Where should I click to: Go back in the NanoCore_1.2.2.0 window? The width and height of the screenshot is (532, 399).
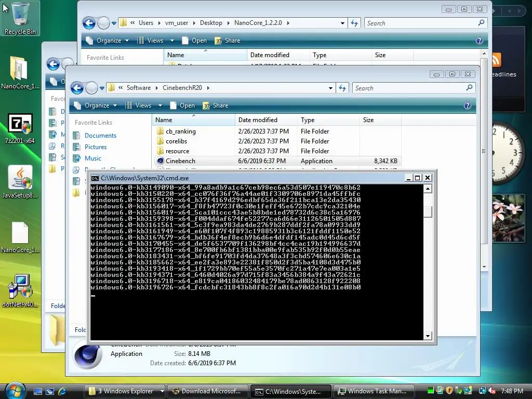[x=89, y=23]
